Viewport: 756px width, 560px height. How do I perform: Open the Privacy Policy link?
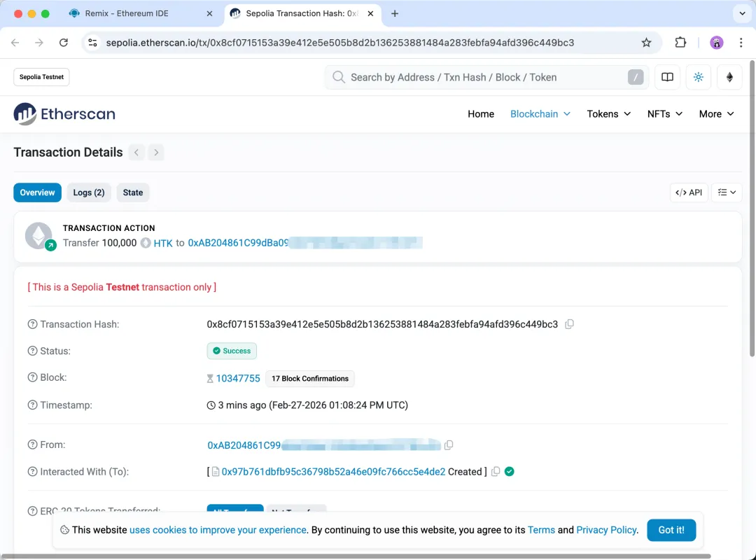point(606,530)
